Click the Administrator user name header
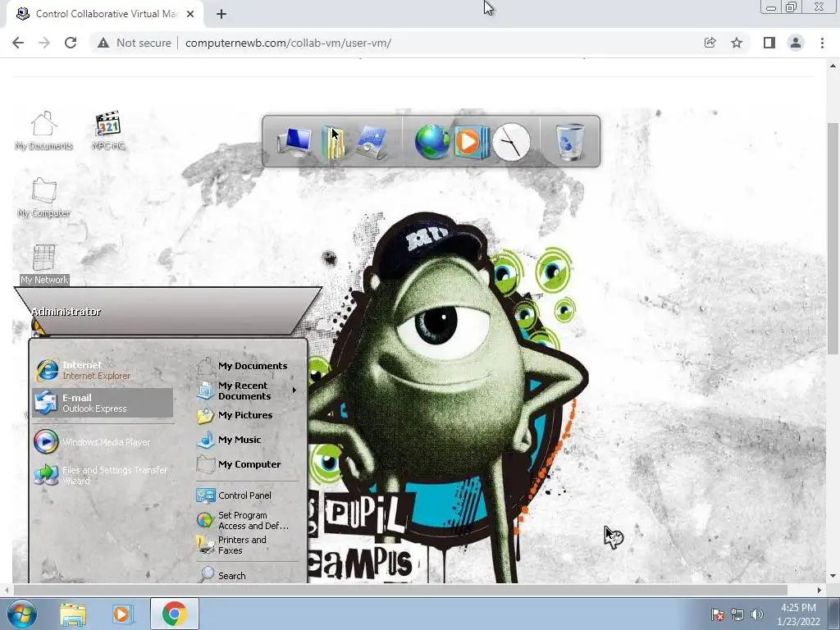The width and height of the screenshot is (840, 630). [66, 312]
